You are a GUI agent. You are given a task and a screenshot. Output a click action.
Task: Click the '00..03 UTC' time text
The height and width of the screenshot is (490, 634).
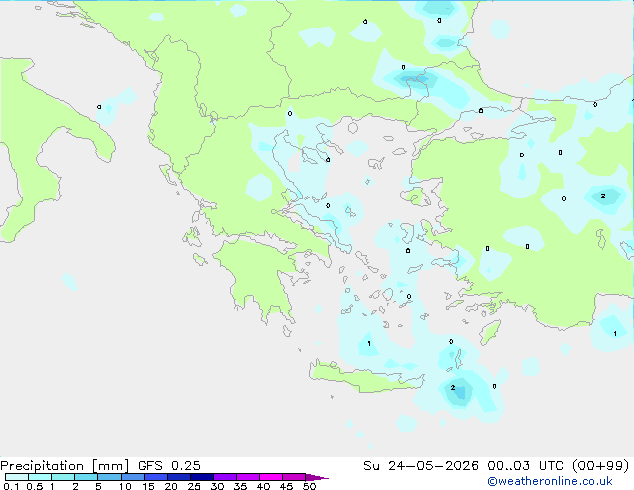coord(525,466)
